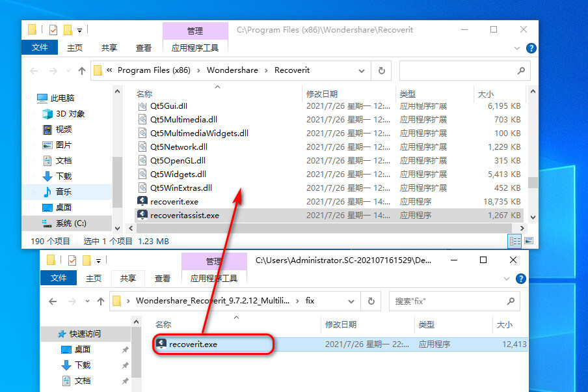Image resolution: width=588 pixels, height=392 pixels.
Task: Click the 修改日期 column header in the top list
Action: 322,94
